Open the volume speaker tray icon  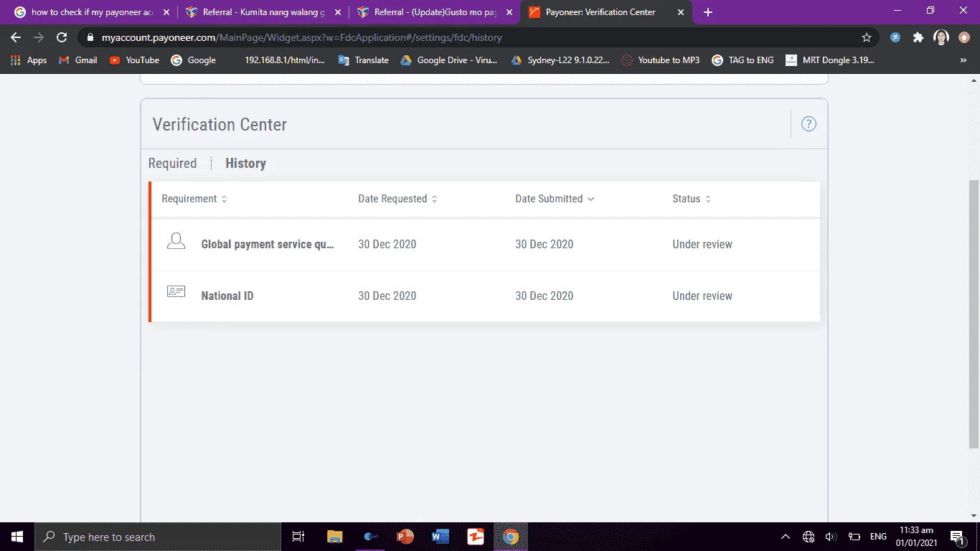831,537
